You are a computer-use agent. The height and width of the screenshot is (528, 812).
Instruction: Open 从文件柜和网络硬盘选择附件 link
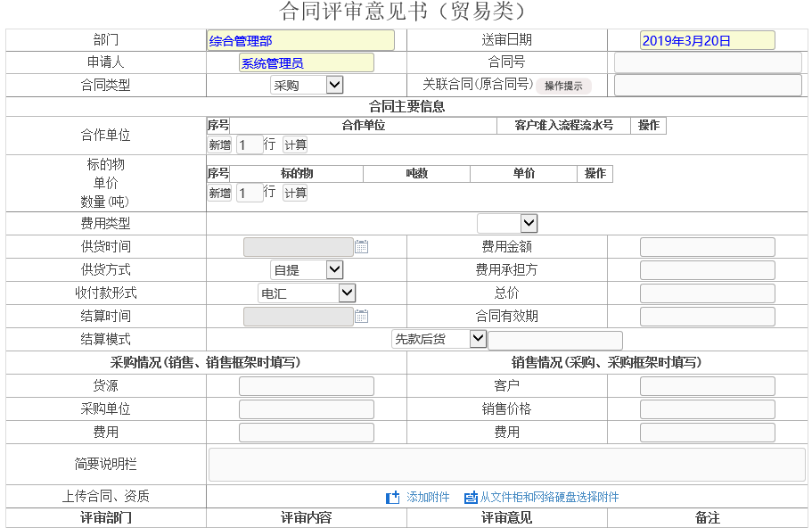click(549, 498)
